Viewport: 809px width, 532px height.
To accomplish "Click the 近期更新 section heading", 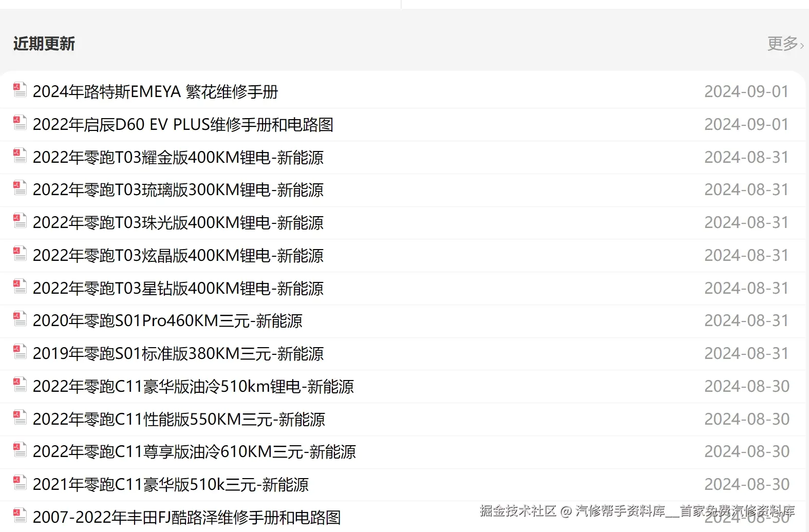I will pos(44,44).
